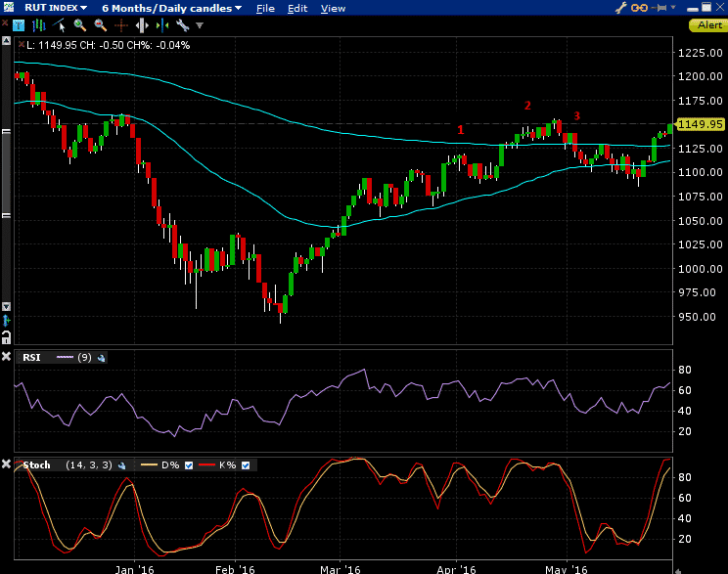Close the chart toolbar with the small x
Viewport: 728px width, 574px height.
[x=4, y=22]
